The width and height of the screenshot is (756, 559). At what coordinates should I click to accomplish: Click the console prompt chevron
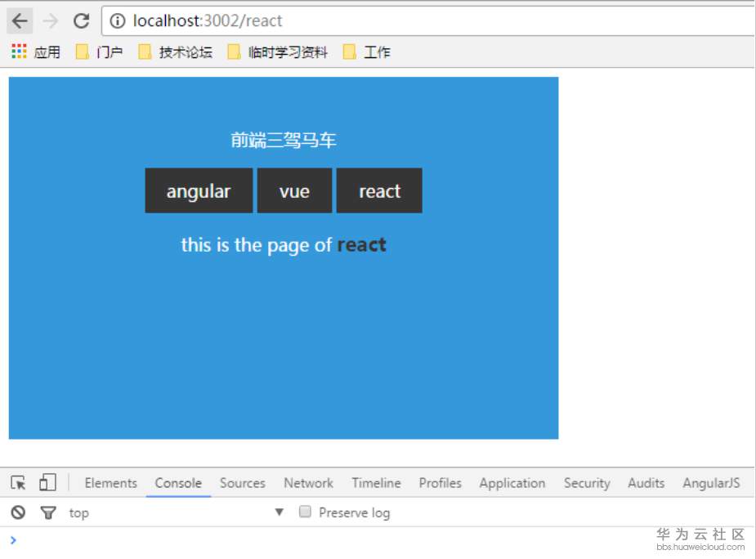tap(13, 540)
